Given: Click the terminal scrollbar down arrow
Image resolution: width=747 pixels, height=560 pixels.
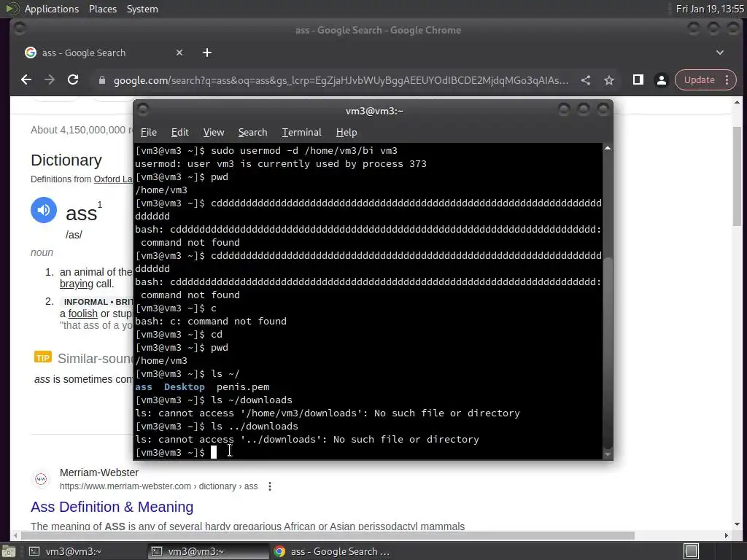Looking at the screenshot, I should [608, 454].
